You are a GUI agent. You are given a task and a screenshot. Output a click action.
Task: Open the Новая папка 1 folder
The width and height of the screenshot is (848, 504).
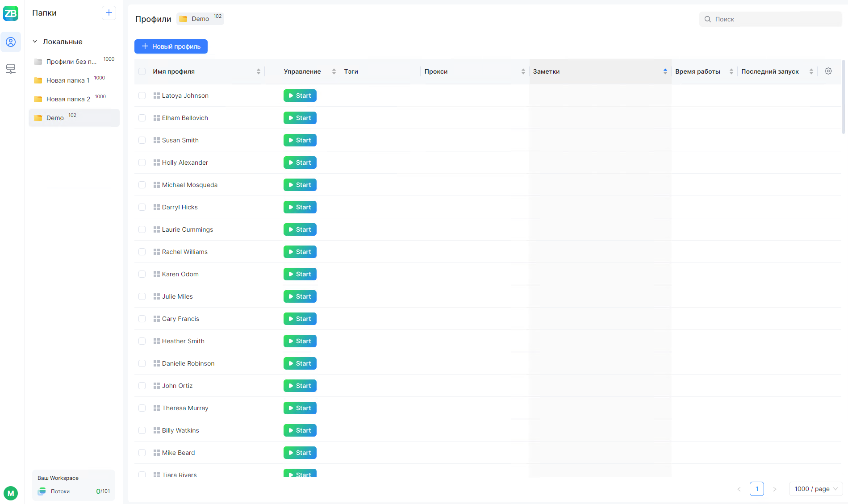(68, 80)
